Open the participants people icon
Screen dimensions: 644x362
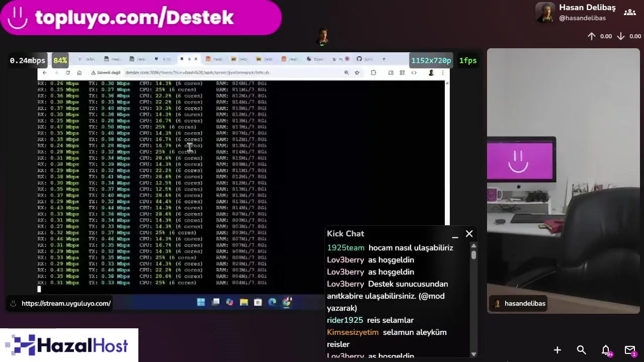(x=629, y=13)
